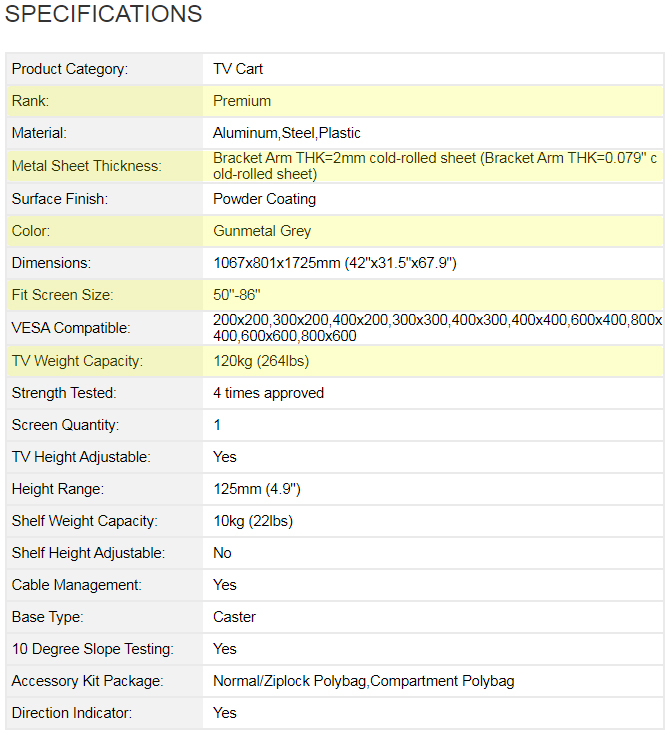Click the Screen Quantity label
This screenshot has width=669, height=735.
tap(65, 425)
